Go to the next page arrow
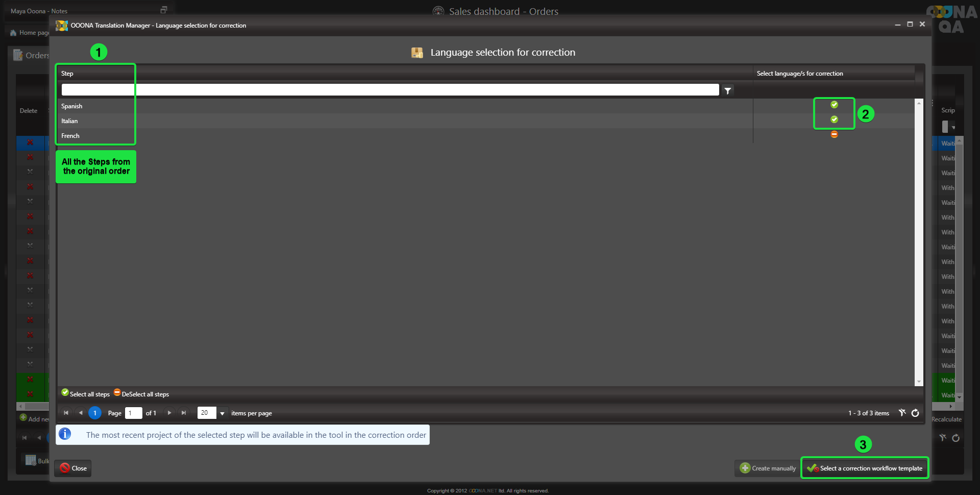Screen dimensions: 980x495 point(169,413)
